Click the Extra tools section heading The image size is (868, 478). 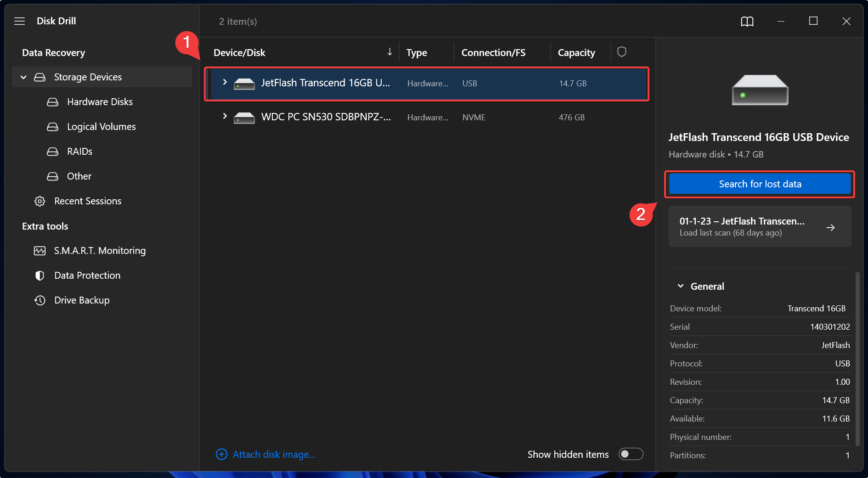[x=45, y=226]
